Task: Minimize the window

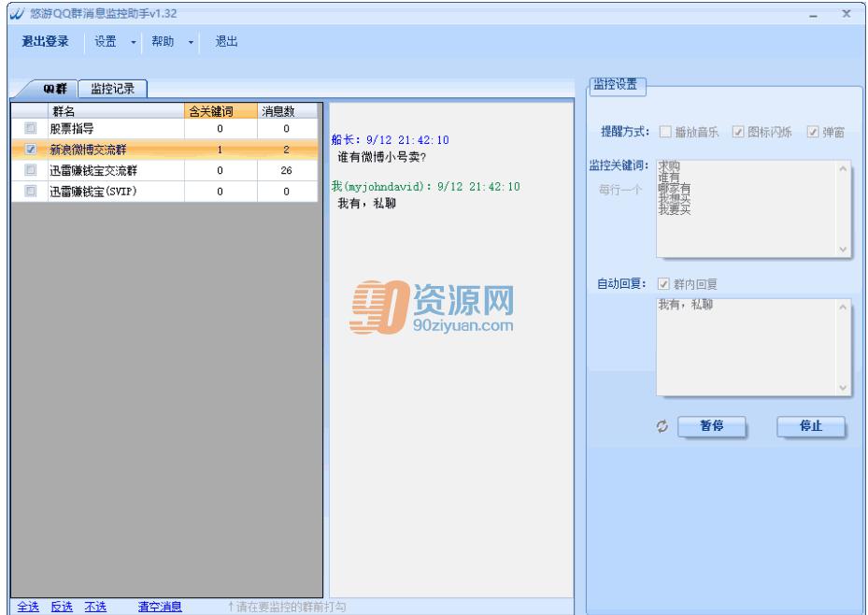Action: (x=813, y=14)
